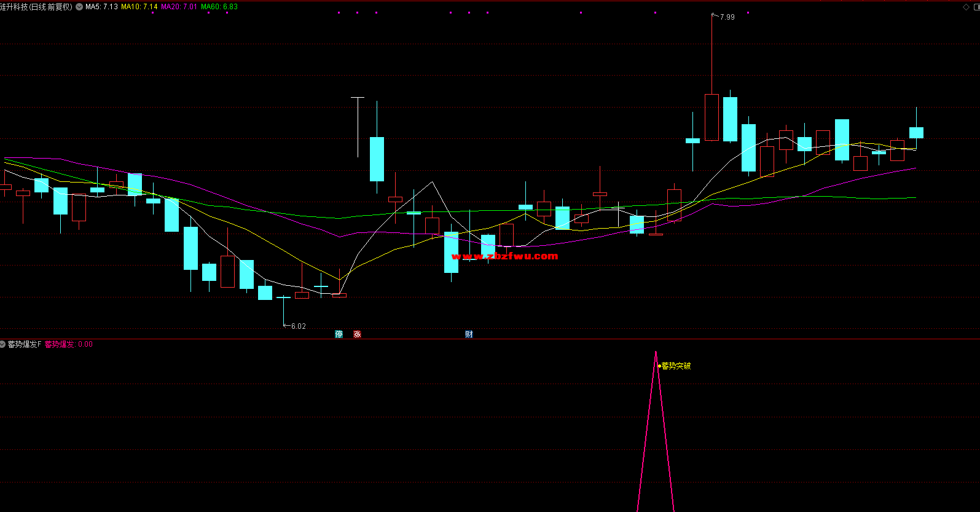Click the 链升科技(日线.前复权) chart title
The height and width of the screenshot is (512, 980).
click(36, 7)
